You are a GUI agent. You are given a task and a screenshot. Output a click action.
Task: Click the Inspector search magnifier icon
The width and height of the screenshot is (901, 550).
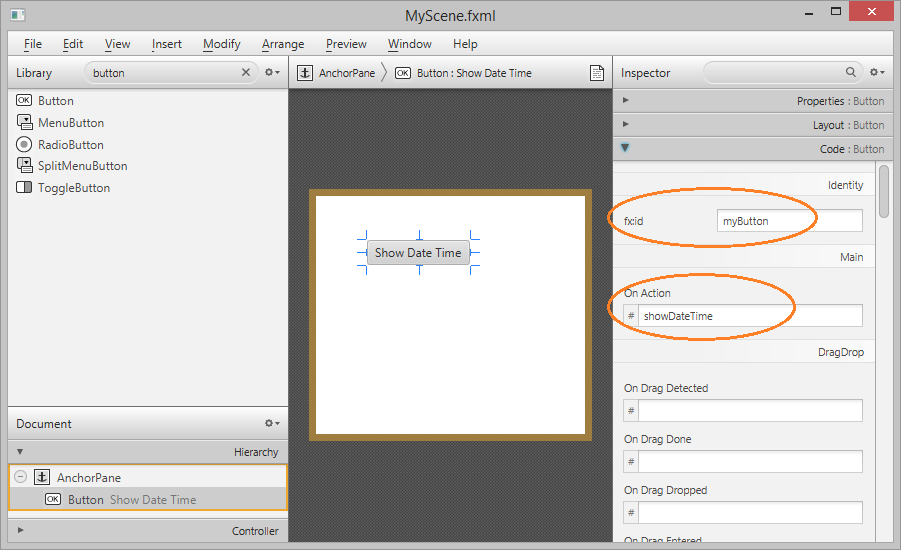[850, 72]
